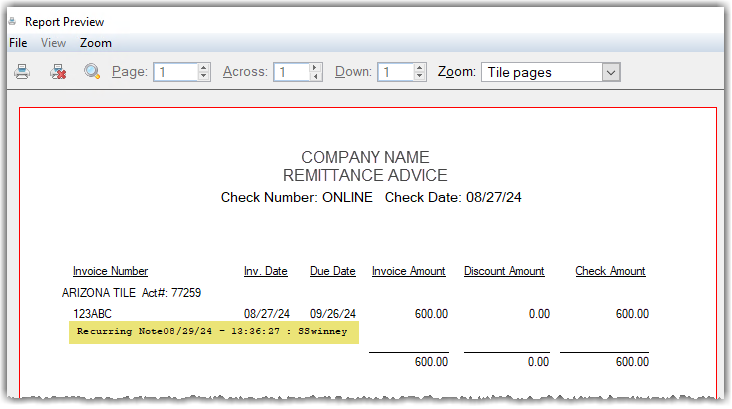Click the highlighted Recurring Note line

tap(214, 332)
